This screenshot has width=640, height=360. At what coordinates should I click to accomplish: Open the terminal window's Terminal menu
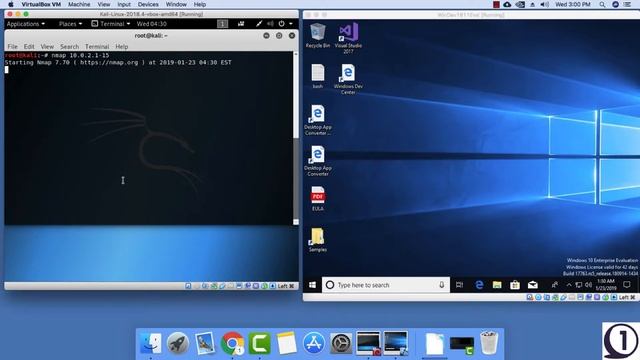pyautogui.click(x=97, y=47)
